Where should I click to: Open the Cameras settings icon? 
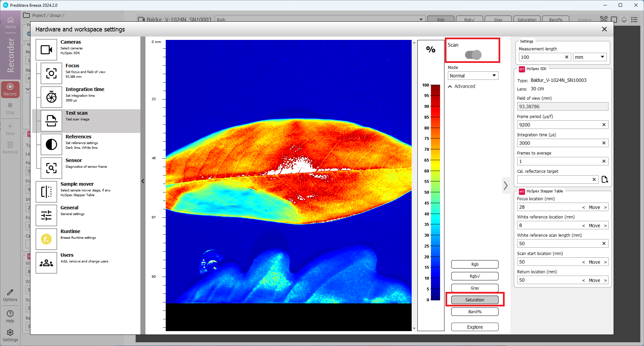[x=46, y=50]
